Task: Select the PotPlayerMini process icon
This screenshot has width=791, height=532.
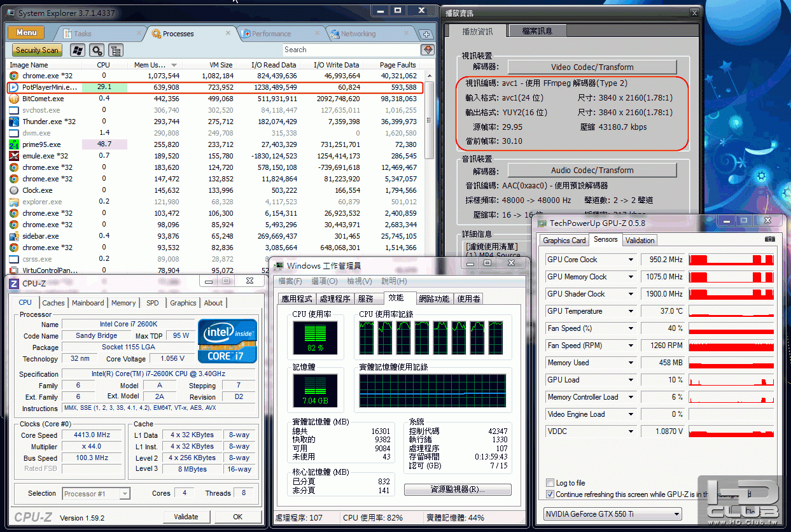Action: (x=14, y=87)
